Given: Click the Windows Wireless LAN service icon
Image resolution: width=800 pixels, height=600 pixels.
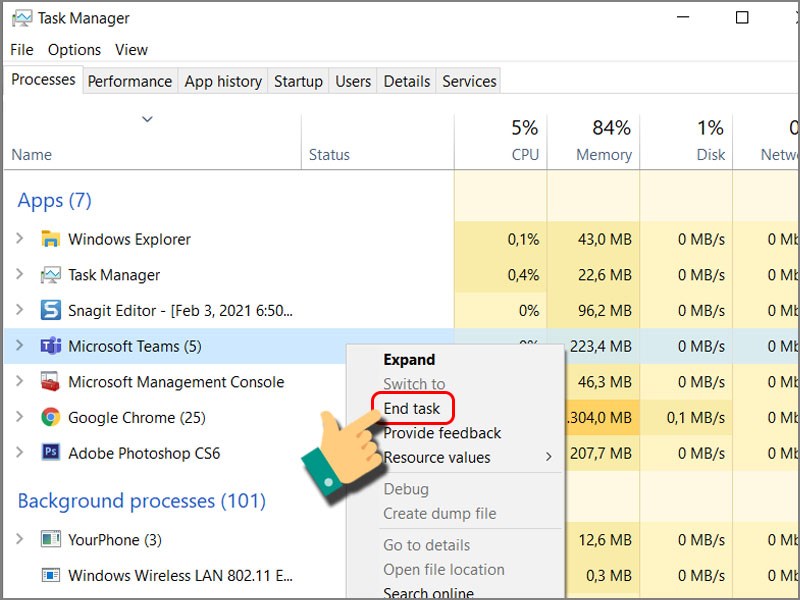Looking at the screenshot, I should (x=50, y=575).
